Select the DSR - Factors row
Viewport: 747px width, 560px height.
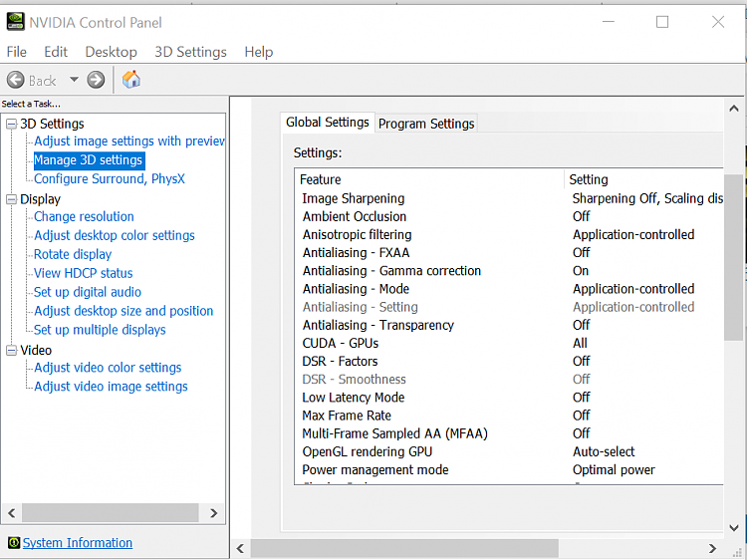(x=509, y=362)
